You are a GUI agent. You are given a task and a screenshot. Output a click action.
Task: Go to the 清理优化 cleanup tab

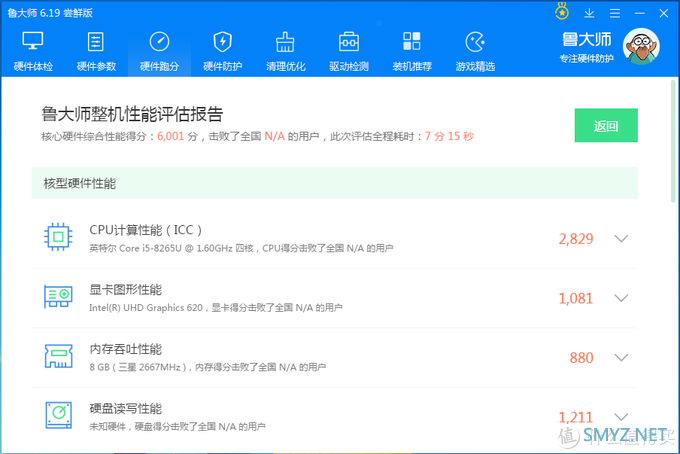point(285,51)
